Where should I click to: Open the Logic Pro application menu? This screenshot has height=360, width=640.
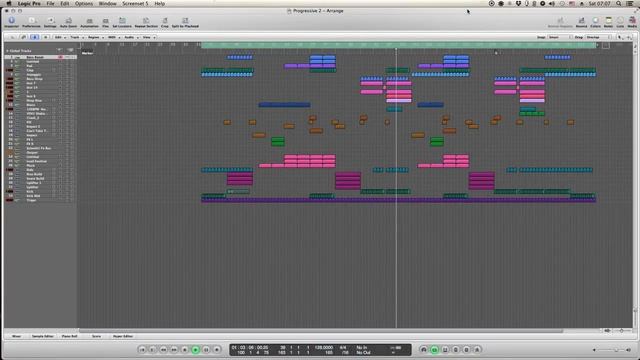pos(29,4)
